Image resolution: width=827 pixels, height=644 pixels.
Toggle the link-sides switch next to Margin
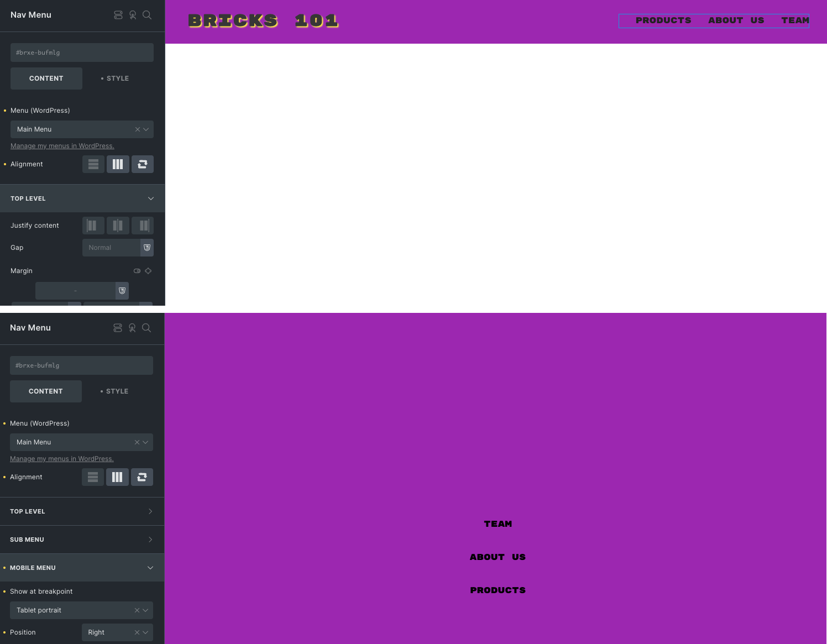(137, 271)
